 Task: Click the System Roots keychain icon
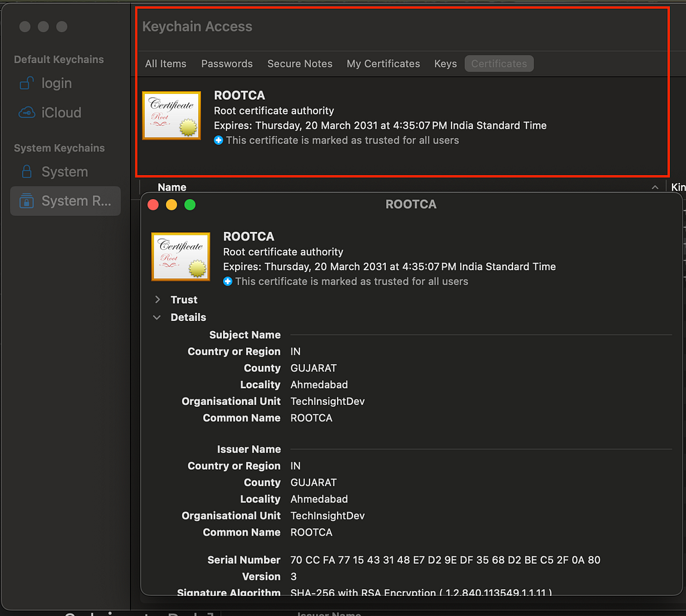(27, 201)
